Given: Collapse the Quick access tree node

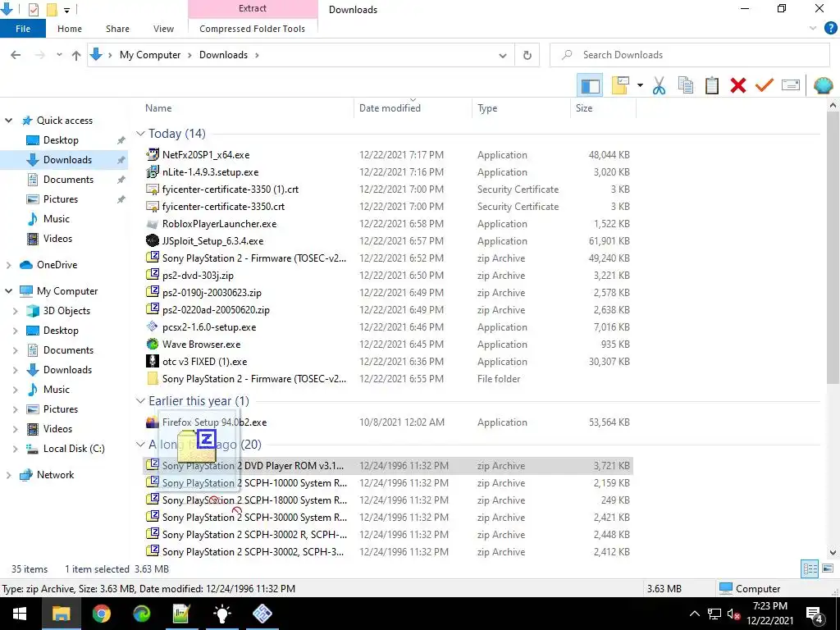Looking at the screenshot, I should 8,121.
